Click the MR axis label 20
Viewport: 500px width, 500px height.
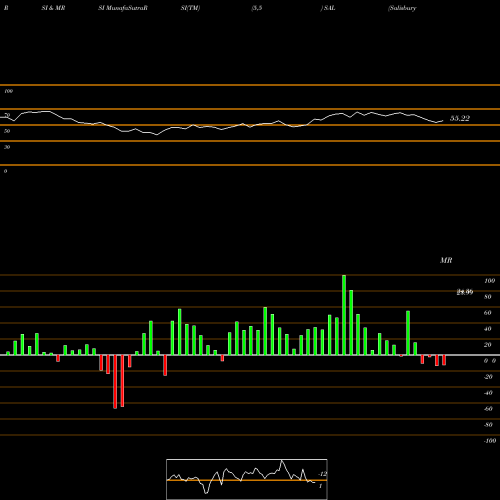click(x=488, y=345)
